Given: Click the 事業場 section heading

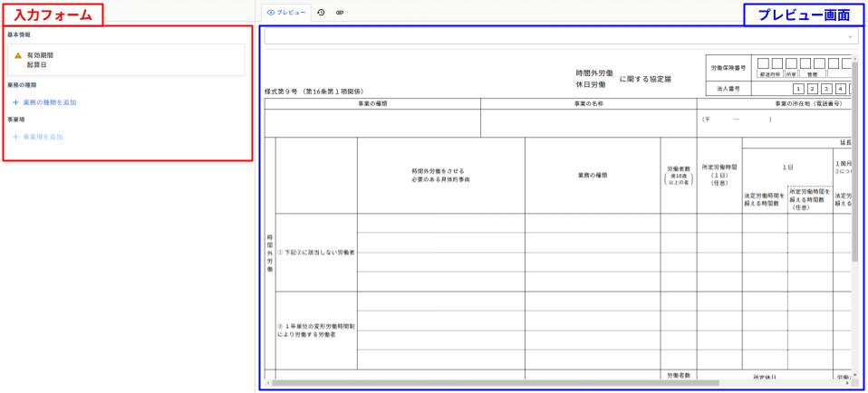Looking at the screenshot, I should (16, 119).
